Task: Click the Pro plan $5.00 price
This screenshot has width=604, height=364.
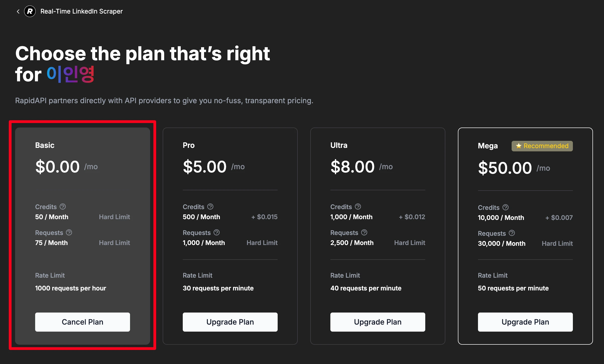Action: (x=205, y=167)
